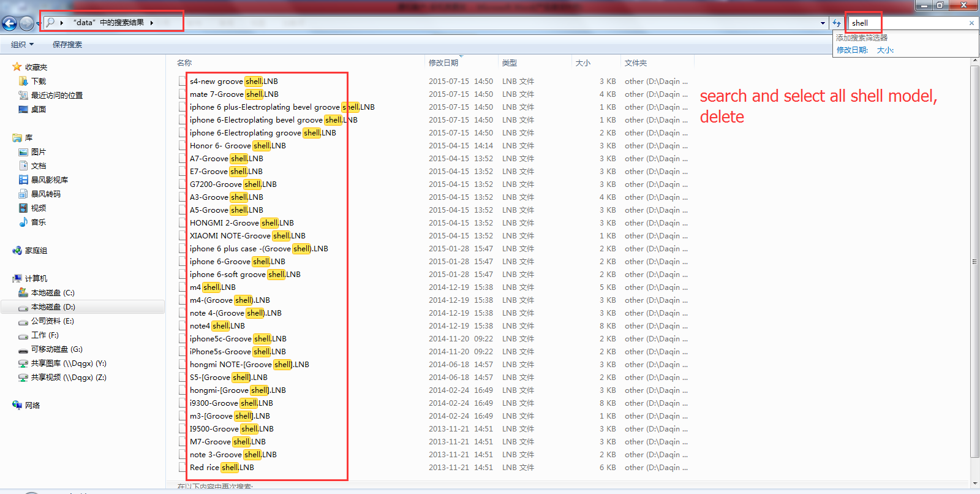Click 保存搜索 save search button
Screen dimensions: 980x494
tap(67, 44)
